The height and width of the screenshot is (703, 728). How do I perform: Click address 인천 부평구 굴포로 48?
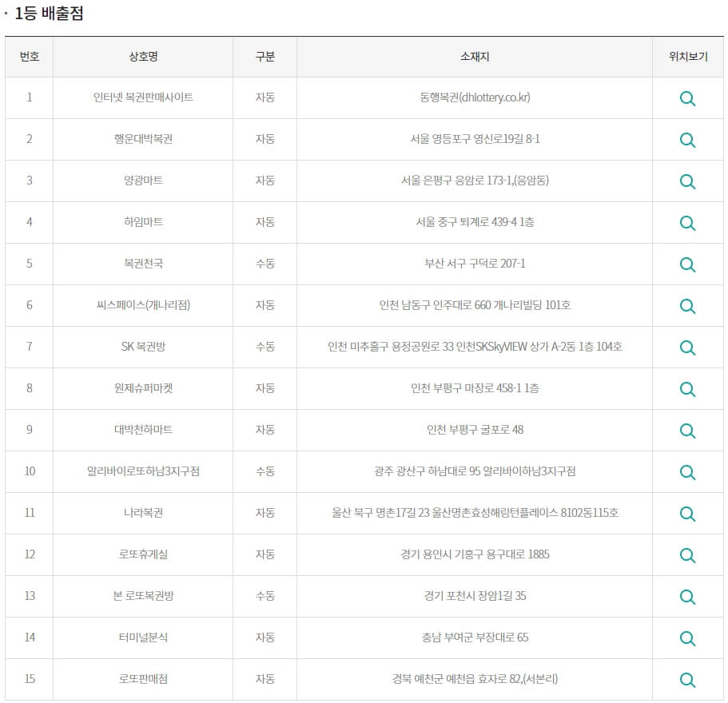(x=475, y=429)
